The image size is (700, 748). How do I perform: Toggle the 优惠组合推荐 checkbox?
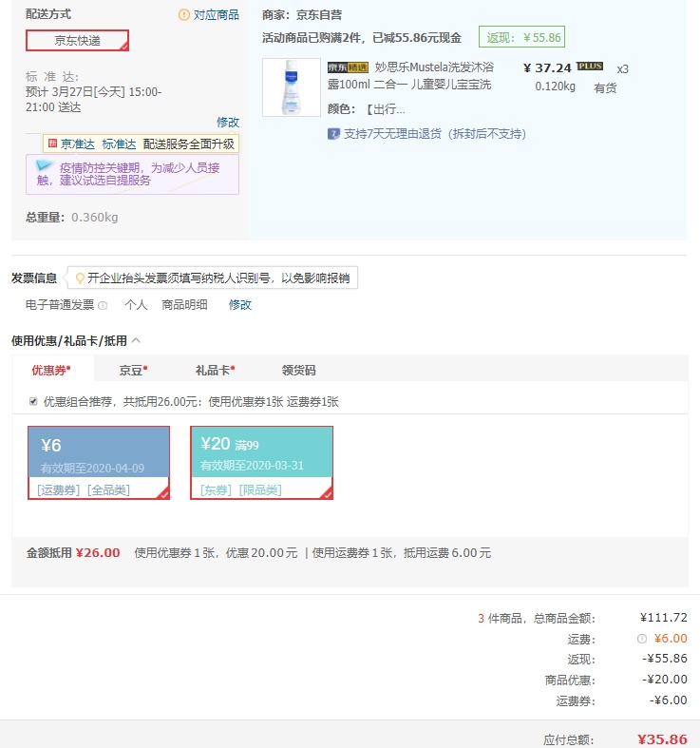(x=33, y=402)
